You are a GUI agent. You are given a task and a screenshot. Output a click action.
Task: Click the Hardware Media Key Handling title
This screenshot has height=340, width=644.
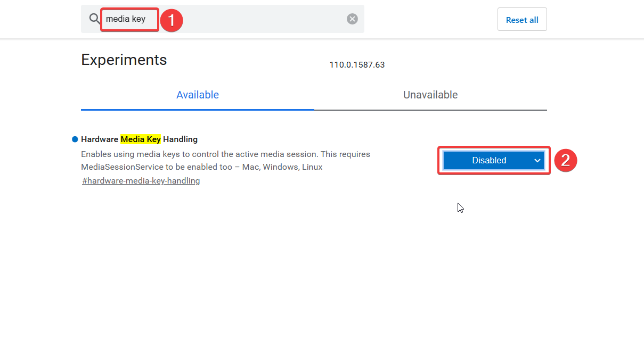[138, 139]
